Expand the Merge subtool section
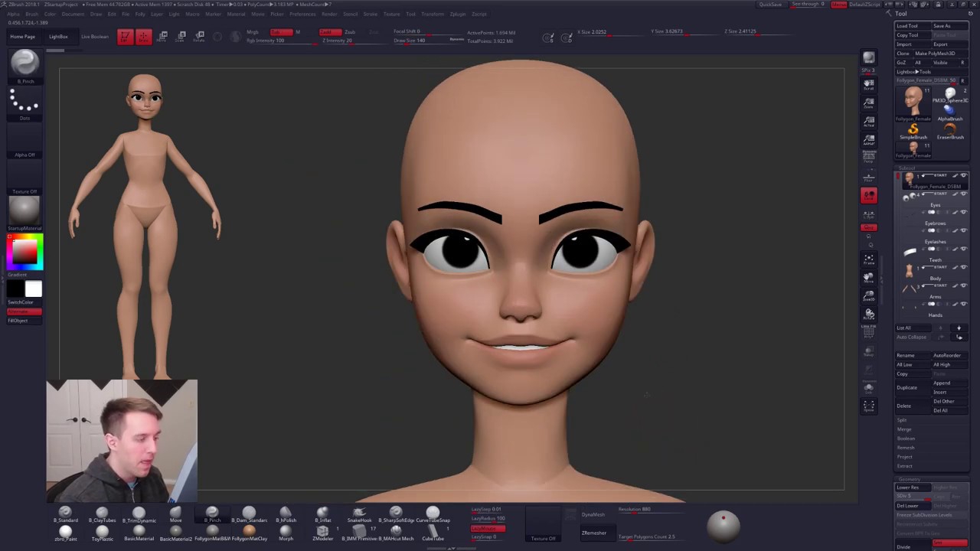Screen dimensions: 980x551 [x=904, y=429]
